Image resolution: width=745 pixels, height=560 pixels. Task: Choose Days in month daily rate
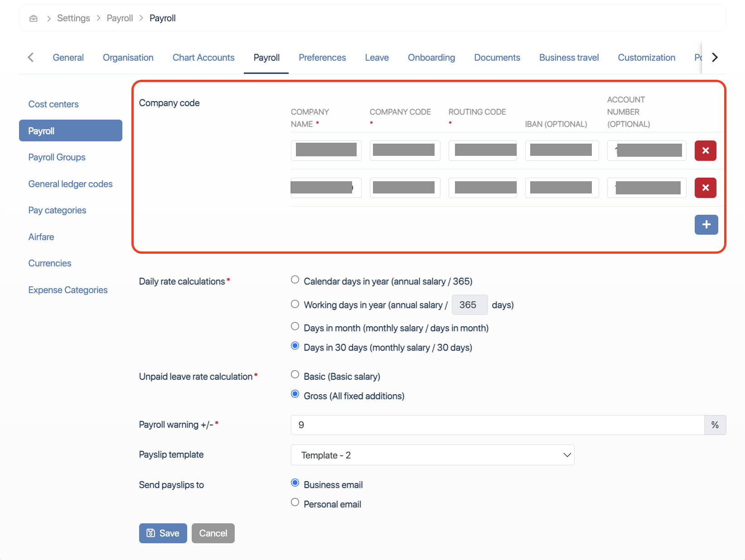tap(295, 327)
